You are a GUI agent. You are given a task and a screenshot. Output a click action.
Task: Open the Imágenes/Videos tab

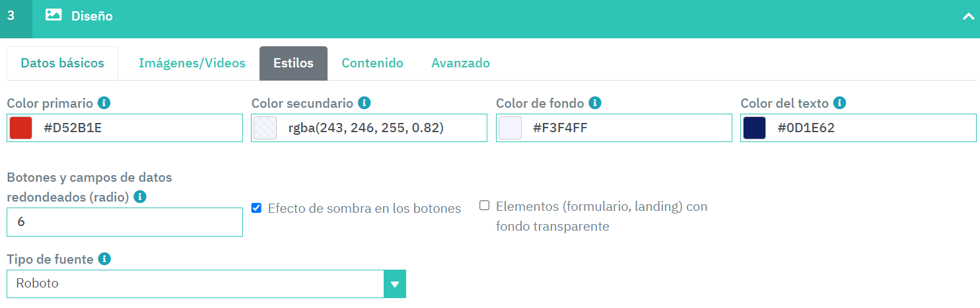point(192,63)
